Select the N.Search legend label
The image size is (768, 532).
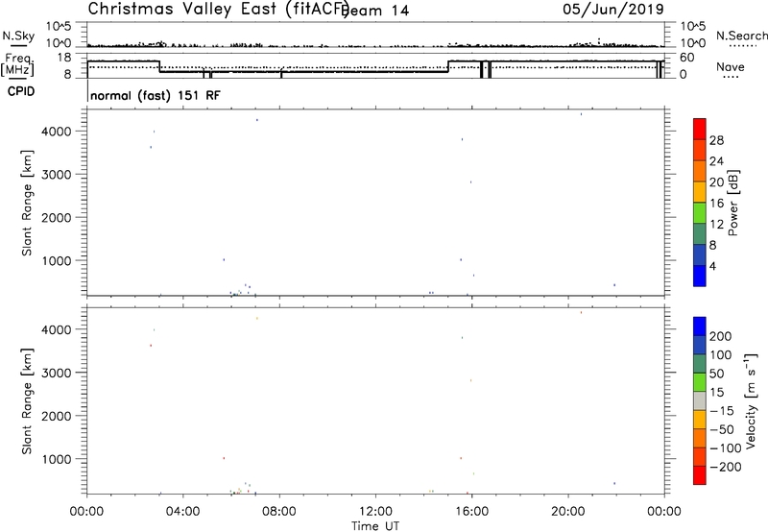tap(741, 36)
